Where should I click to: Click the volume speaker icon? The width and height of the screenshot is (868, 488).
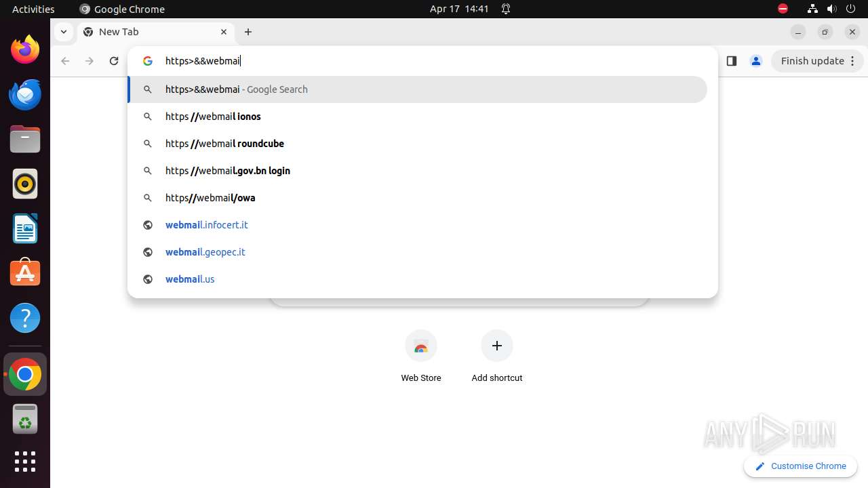coord(831,9)
